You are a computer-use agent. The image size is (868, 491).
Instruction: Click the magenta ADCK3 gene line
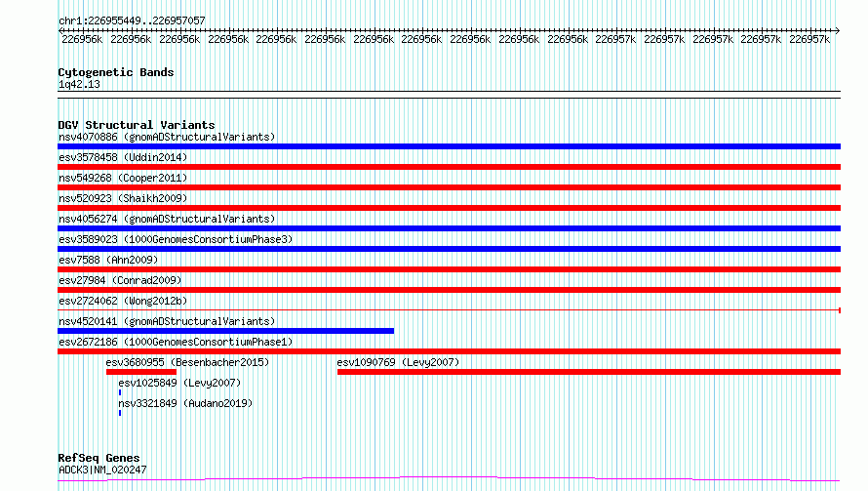pyautogui.click(x=449, y=479)
